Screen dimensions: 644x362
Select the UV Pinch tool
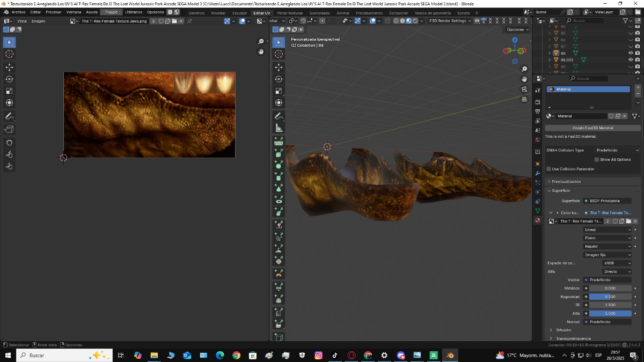coord(10,166)
